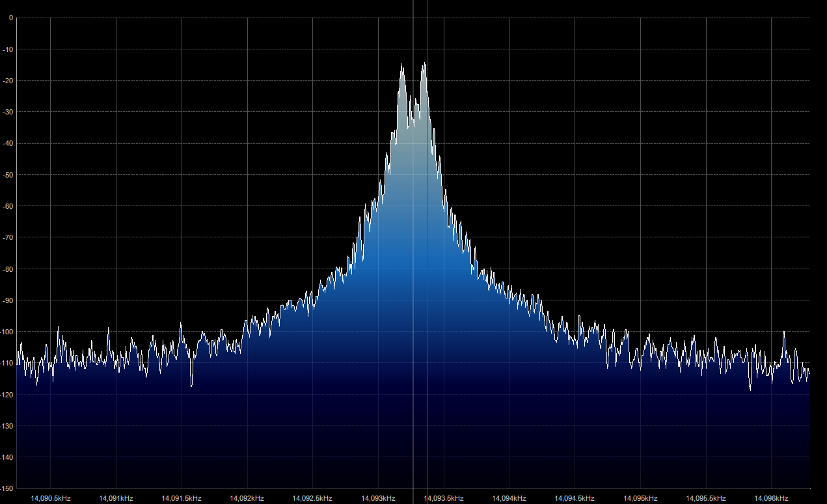Select the 14,096kHz axis label
Image resolution: width=827 pixels, height=504 pixels.
tap(772, 498)
